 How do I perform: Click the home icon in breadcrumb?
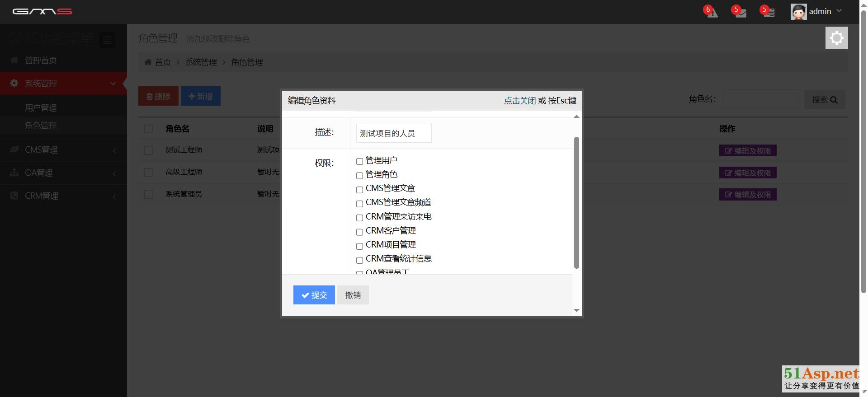pyautogui.click(x=148, y=62)
